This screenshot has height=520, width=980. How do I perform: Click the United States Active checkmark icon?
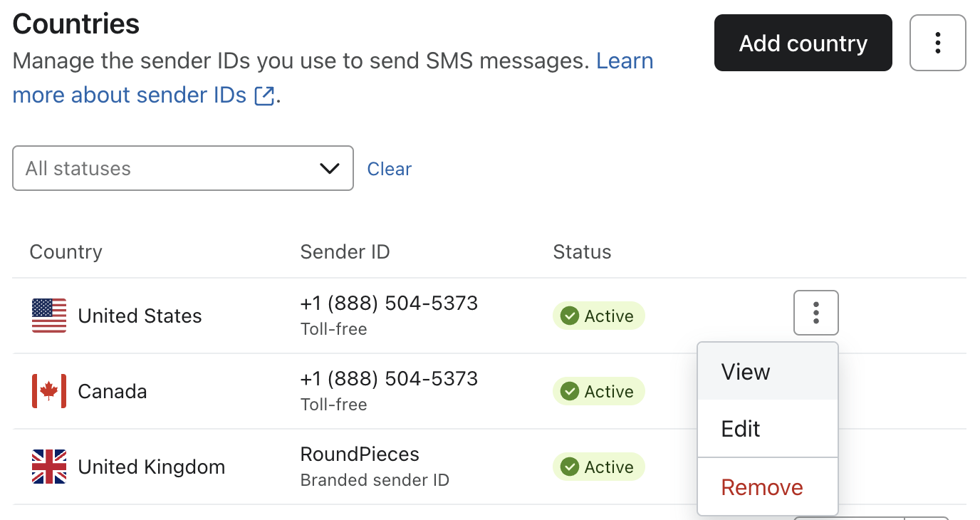(569, 316)
